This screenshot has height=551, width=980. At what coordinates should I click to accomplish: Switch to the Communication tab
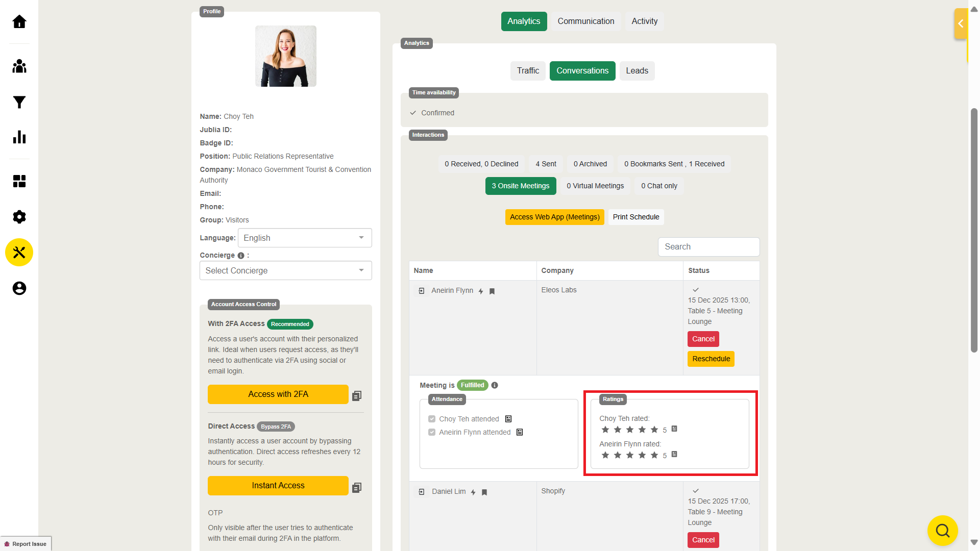click(585, 21)
